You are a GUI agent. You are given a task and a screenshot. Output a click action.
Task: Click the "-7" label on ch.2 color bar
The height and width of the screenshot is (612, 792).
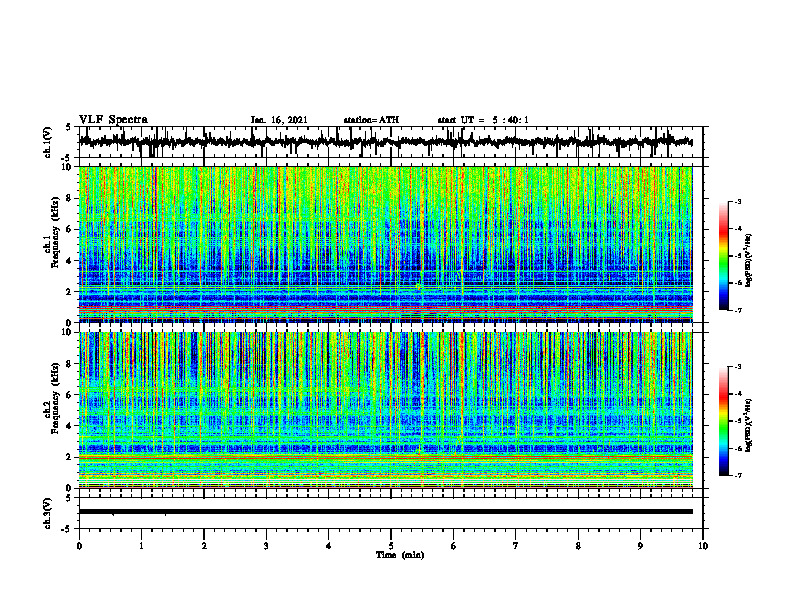tap(737, 476)
